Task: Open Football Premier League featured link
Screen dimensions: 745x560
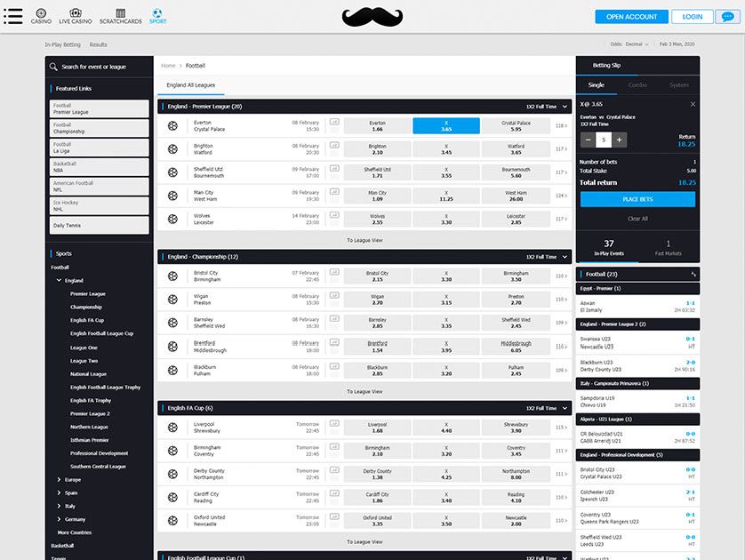Action: click(x=100, y=108)
